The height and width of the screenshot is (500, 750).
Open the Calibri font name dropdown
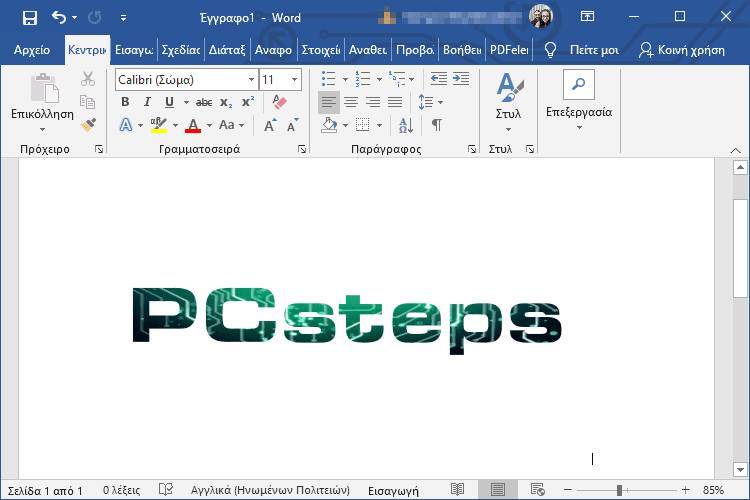251,79
